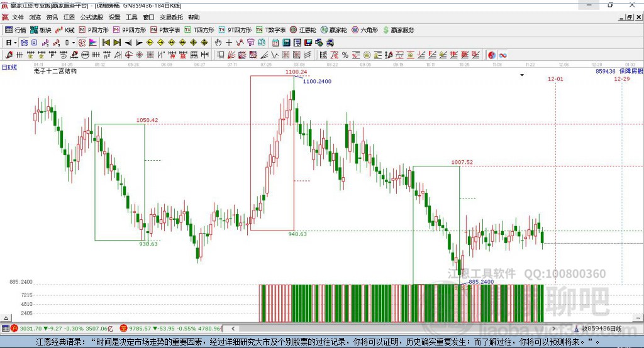This screenshot has width=644, height=348.
Task: Click the scroll-left arrow of horizontal scrollbar
Action: pos(233,329)
